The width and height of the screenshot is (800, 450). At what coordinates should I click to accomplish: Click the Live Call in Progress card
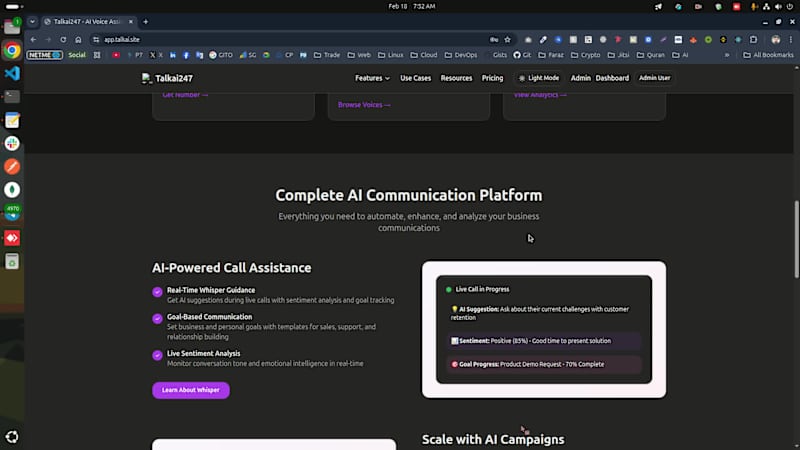pyautogui.click(x=544, y=330)
